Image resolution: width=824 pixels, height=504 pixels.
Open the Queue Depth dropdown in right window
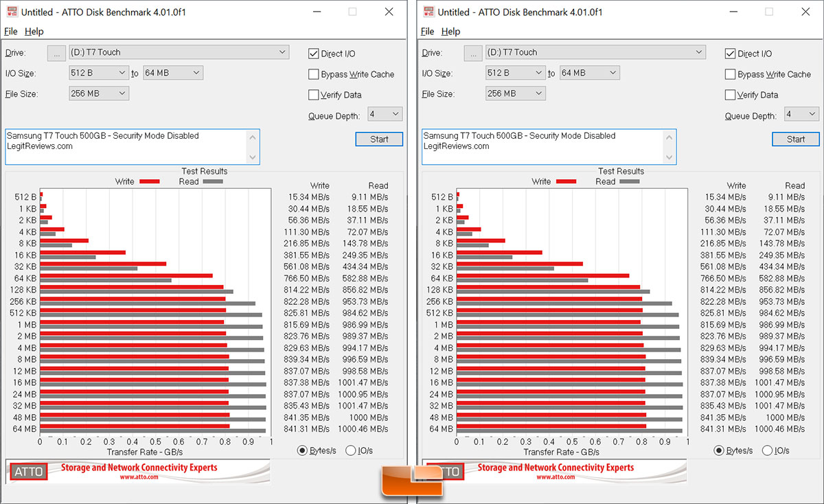tap(802, 114)
